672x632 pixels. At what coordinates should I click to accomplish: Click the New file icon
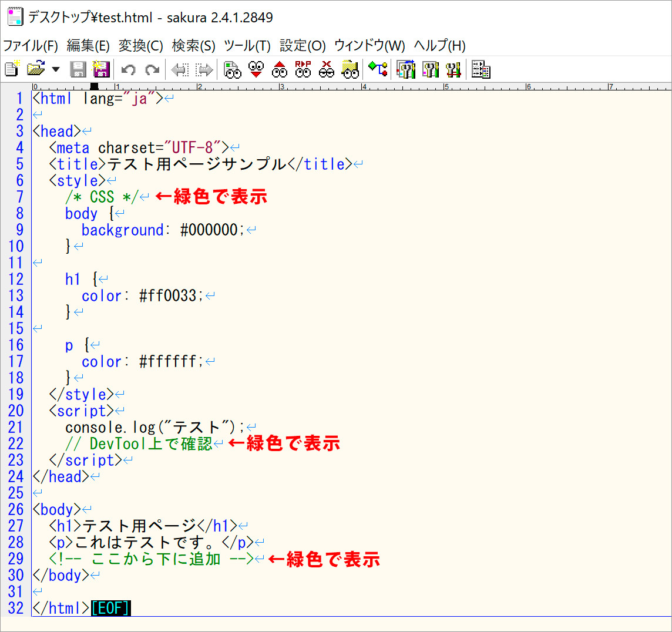tap(12, 69)
